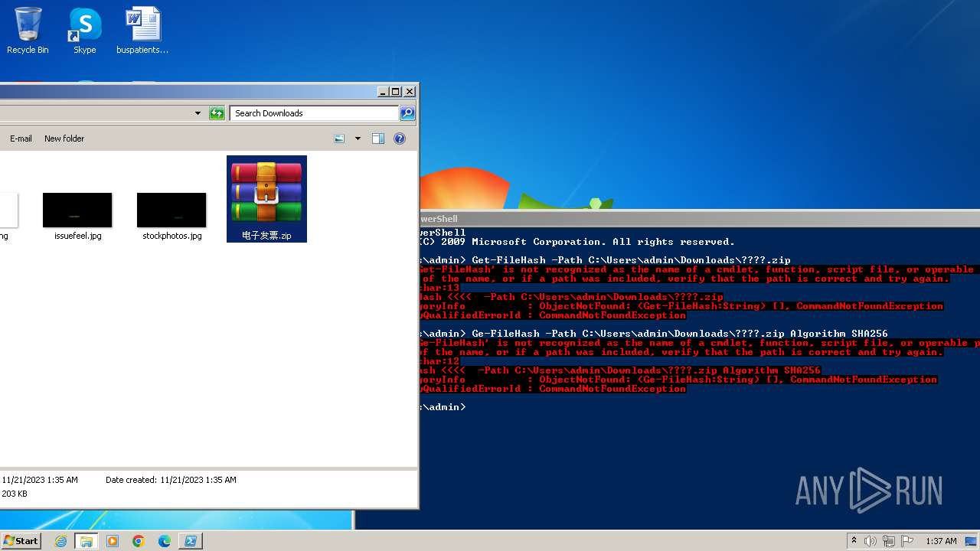Click the search magnifier button in Explorer

(x=407, y=113)
